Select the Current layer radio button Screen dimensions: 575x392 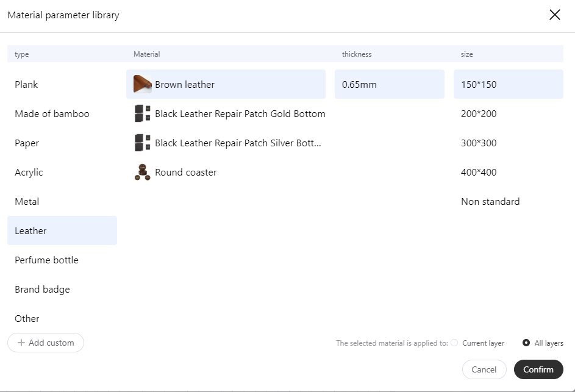pos(454,343)
